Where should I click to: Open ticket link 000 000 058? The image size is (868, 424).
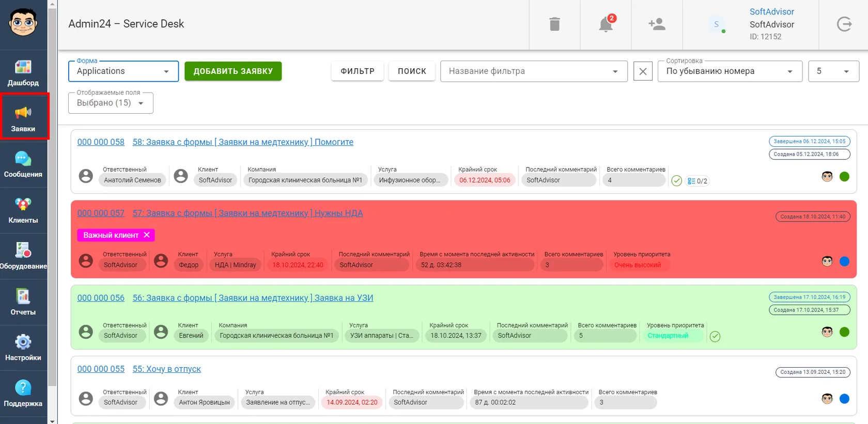pyautogui.click(x=101, y=142)
